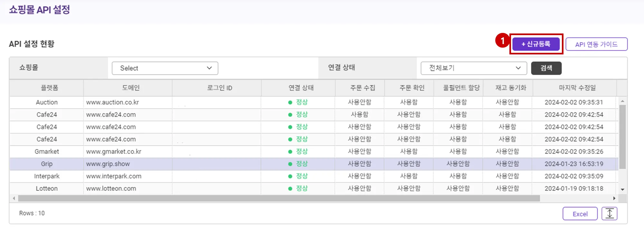Click the vertical scrollbar thumb
The height and width of the screenshot is (234, 644).
622,137
